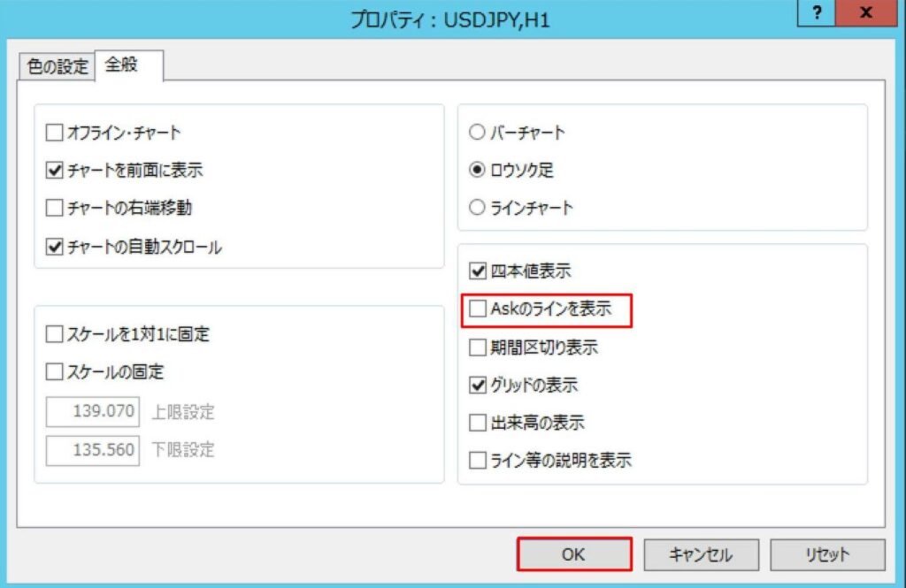Turn off グリッドの表示
The image size is (906, 588).
[x=478, y=386]
